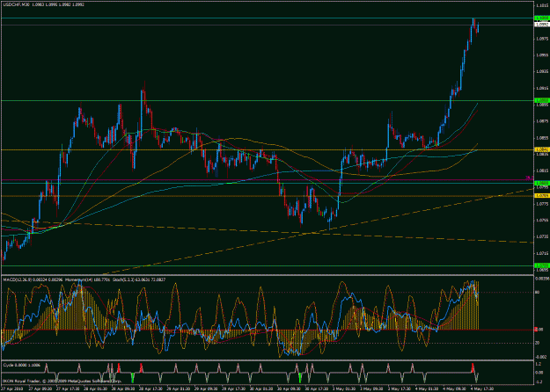
Task: Click the magenta 38.2 Fibonacci level label
Action: coord(530,178)
